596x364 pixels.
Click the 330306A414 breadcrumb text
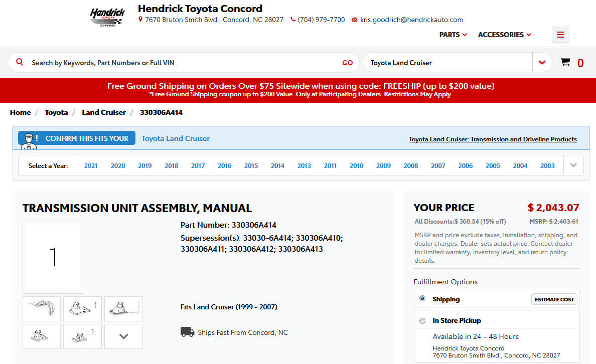161,112
